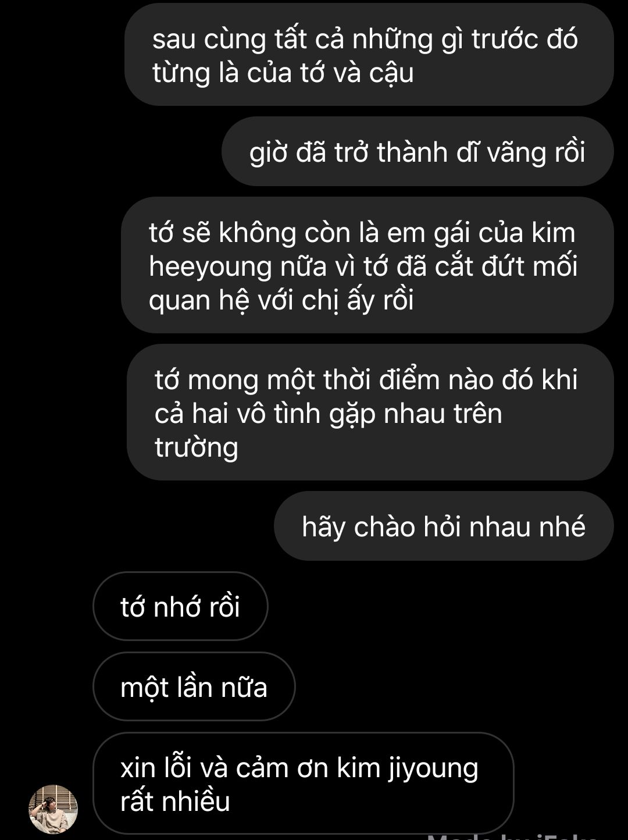Select the received 'một lần nữa' bubble
This screenshot has width=628, height=840.
pos(194,686)
